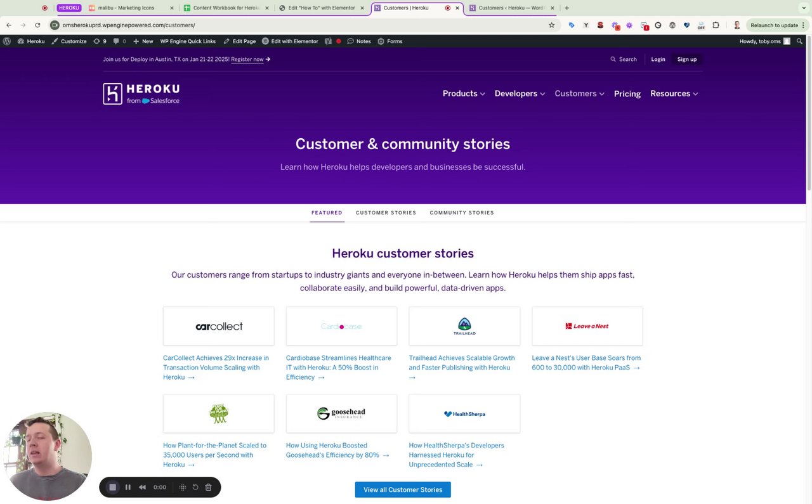The height and width of the screenshot is (504, 812).
Task: Click the HEROKU tab group label
Action: 69,8
